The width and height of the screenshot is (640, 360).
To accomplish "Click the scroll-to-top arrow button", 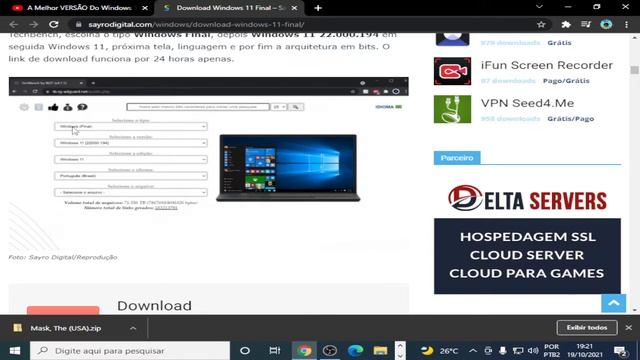I will pyautogui.click(x=613, y=303).
